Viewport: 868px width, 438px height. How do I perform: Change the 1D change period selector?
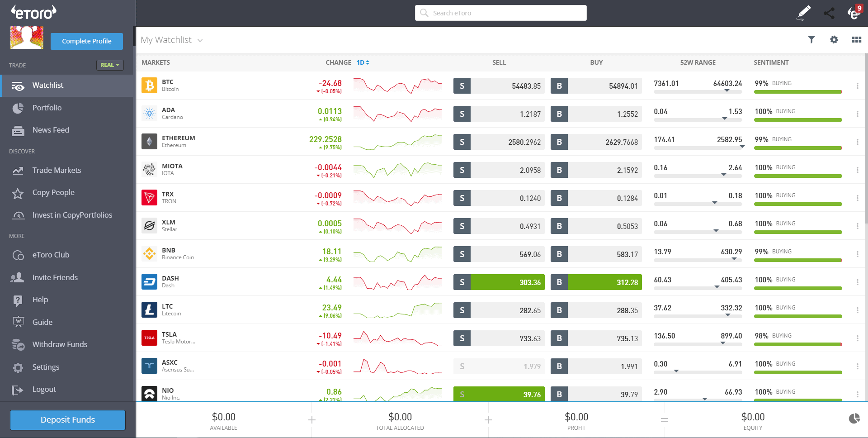[363, 62]
